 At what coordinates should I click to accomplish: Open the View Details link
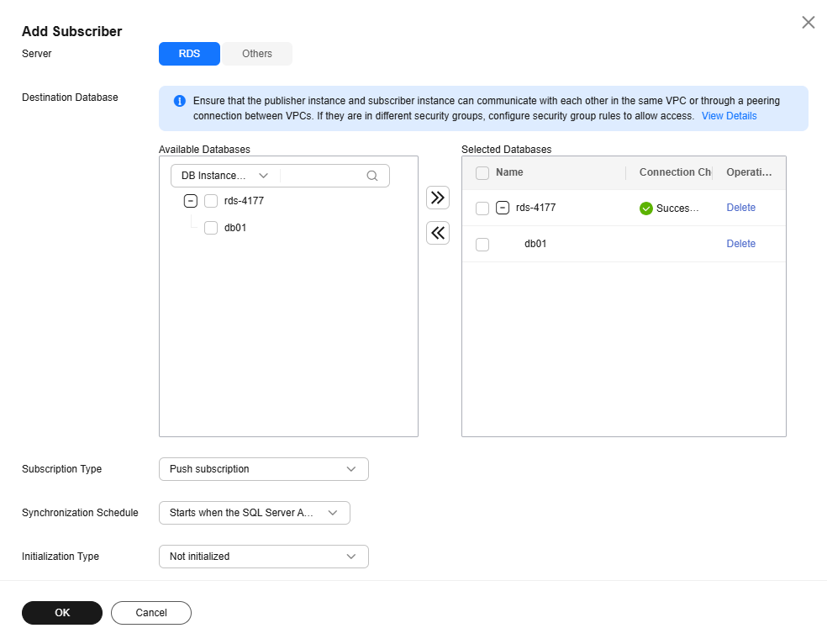(729, 116)
